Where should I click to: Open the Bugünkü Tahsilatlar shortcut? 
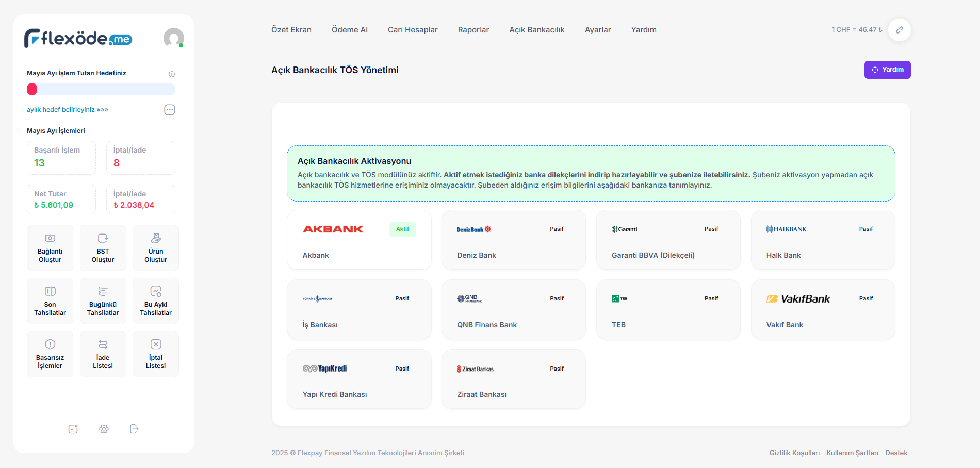pos(103,301)
